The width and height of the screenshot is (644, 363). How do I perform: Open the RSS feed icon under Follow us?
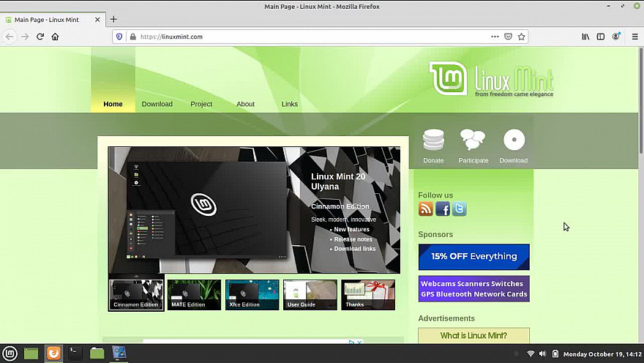tap(426, 209)
